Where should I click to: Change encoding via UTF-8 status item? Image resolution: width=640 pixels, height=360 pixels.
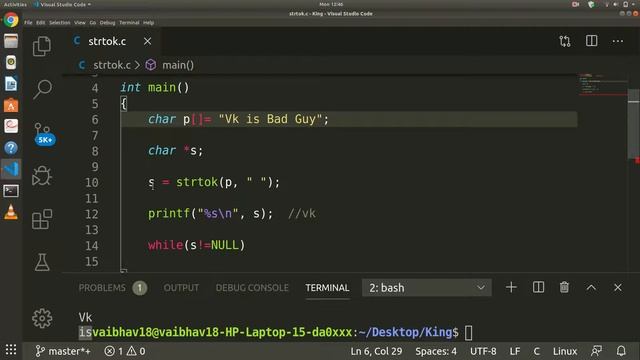coord(483,351)
